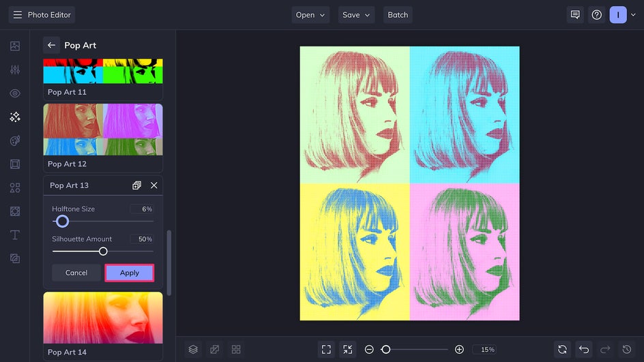
Task: Click the Photo Editor title text
Action: click(x=49, y=15)
